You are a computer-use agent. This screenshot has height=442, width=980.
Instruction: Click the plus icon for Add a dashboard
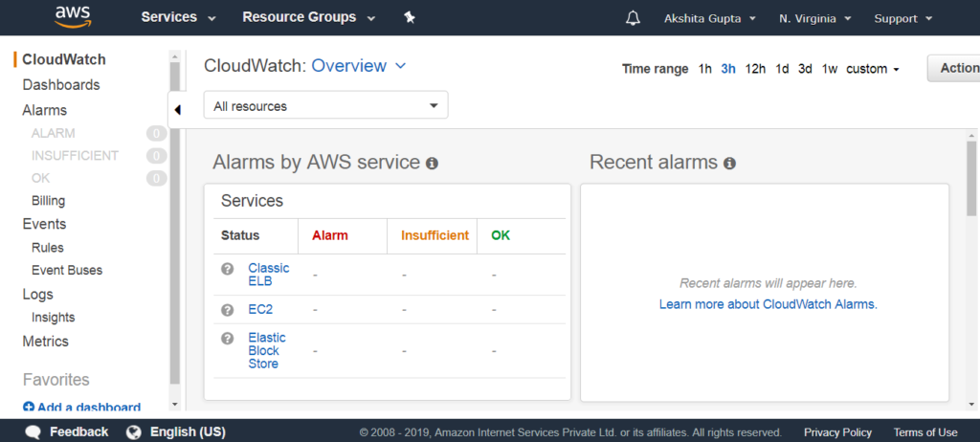tap(28, 407)
